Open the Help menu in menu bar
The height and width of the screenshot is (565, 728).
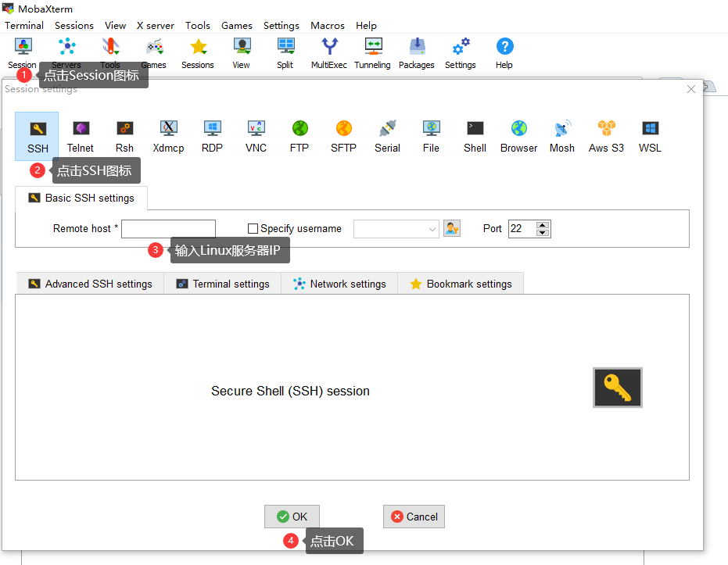point(366,26)
